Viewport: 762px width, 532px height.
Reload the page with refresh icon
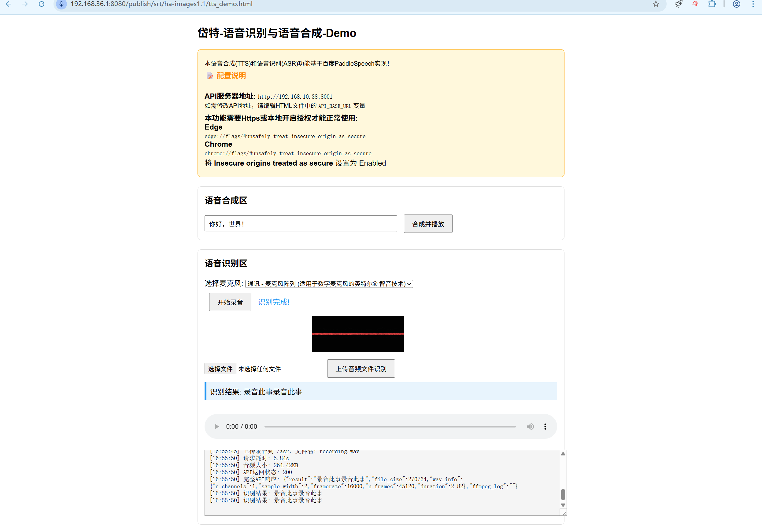tap(42, 4)
